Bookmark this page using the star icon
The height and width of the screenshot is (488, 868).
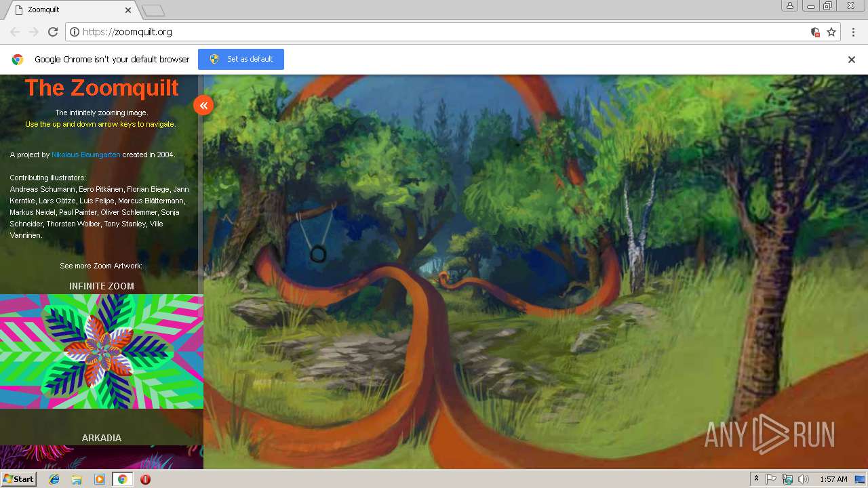point(831,32)
